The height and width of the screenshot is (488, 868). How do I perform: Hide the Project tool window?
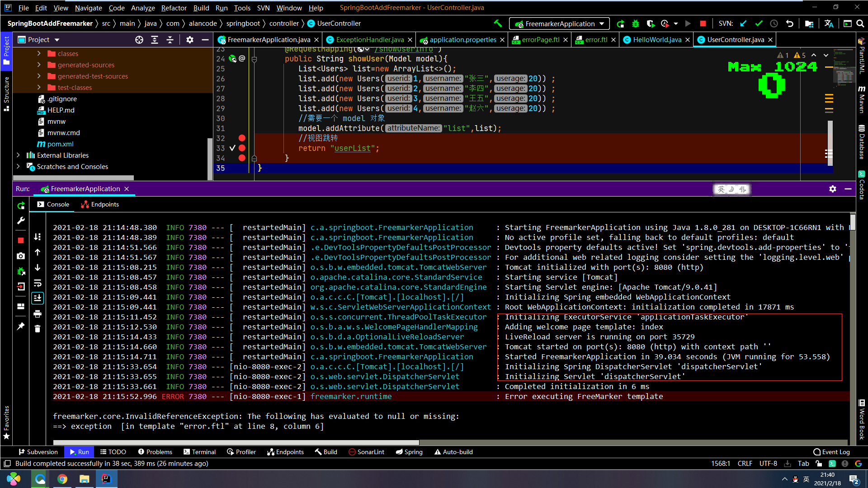click(x=205, y=40)
